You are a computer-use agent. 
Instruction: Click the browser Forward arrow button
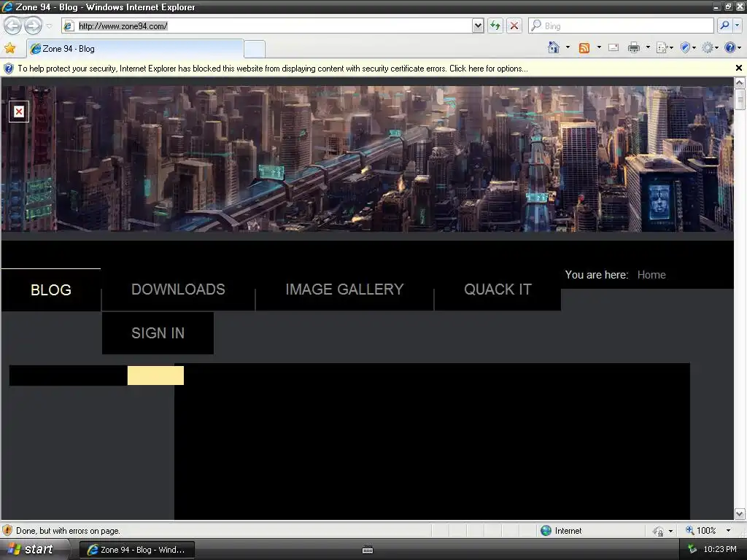pos(33,26)
